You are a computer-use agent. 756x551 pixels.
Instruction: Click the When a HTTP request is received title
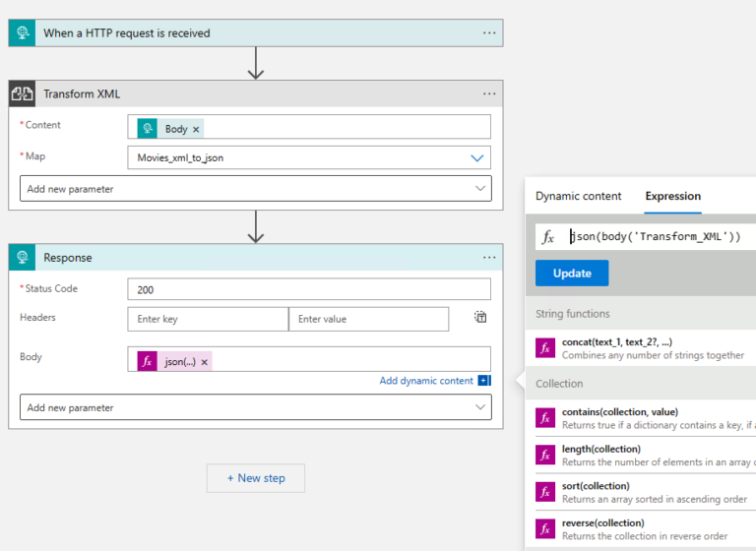[x=127, y=33]
